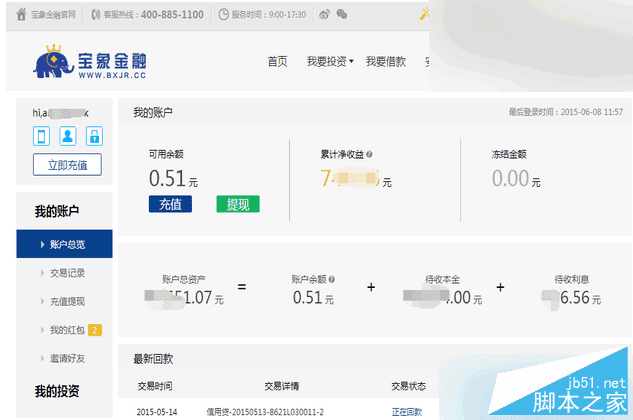Click help icon next to 累计净收益
This screenshot has width=633, height=420.
369,154
